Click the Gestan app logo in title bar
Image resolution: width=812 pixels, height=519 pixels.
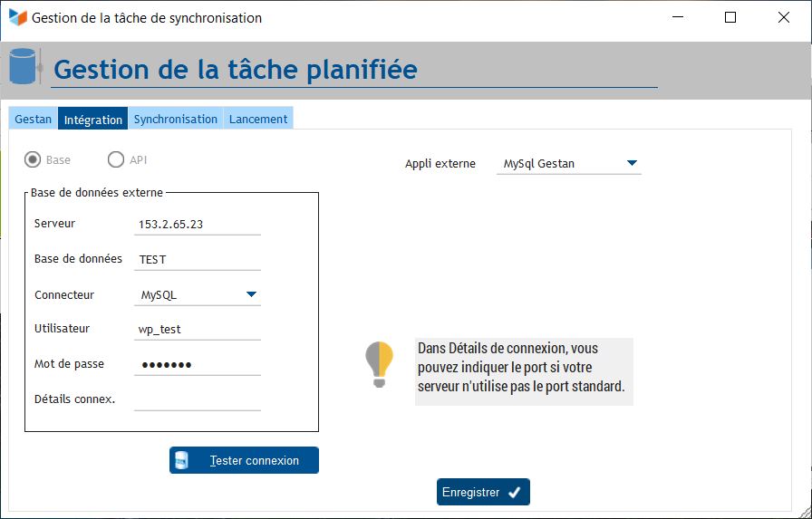[17, 17]
